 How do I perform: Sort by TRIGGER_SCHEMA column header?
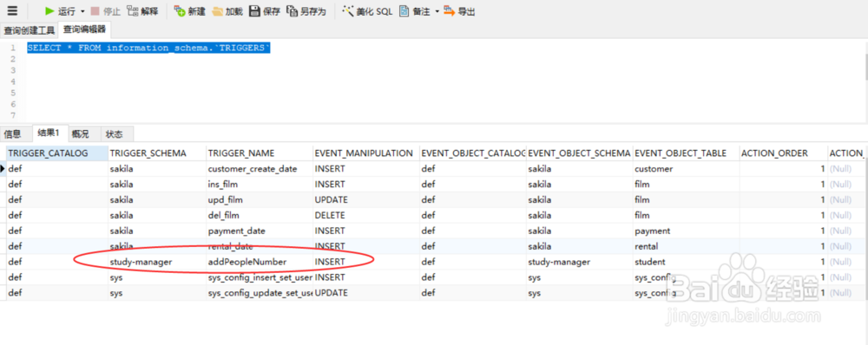click(157, 153)
